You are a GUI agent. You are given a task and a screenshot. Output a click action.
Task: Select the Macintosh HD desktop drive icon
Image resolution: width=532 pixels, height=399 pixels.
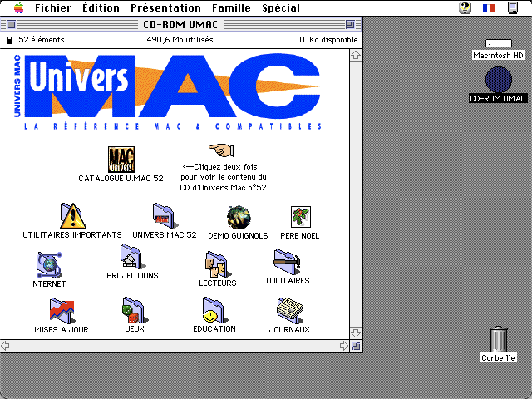pos(499,43)
